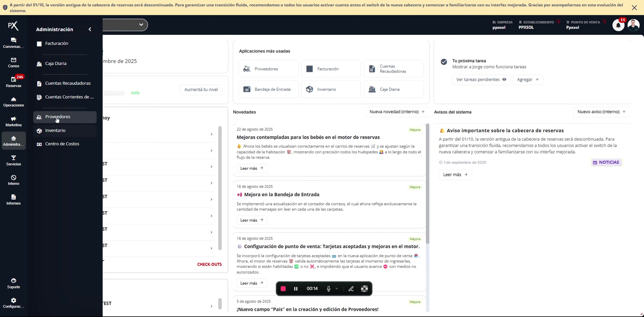Stop the recording with red button

pyautogui.click(x=283, y=289)
